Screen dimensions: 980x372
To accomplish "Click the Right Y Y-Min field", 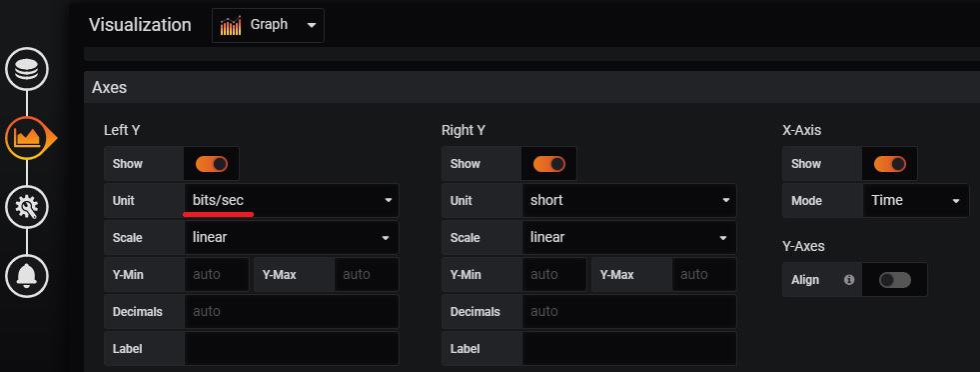I will click(x=554, y=274).
